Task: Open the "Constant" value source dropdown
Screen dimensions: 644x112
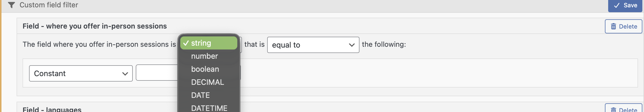Action: pyautogui.click(x=81, y=73)
